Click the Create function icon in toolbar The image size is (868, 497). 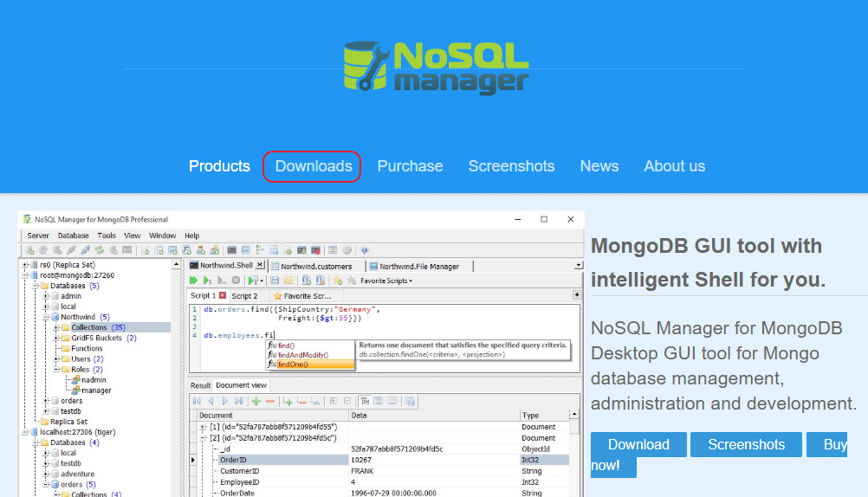[186, 250]
